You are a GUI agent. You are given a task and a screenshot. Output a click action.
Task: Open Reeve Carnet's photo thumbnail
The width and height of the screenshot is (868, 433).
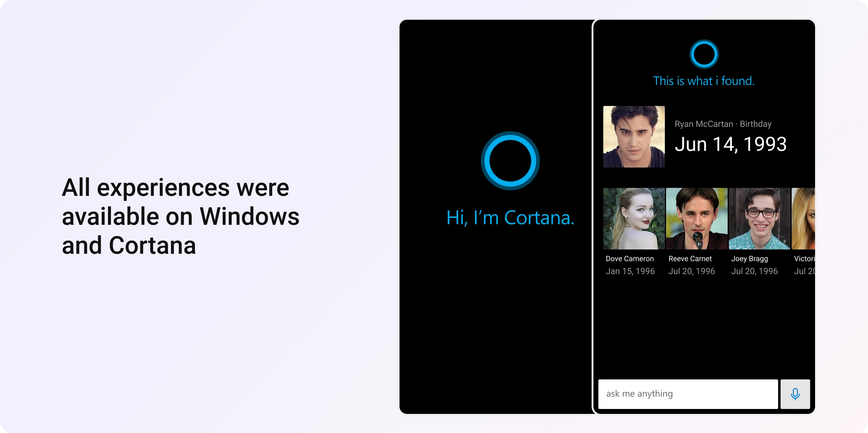[697, 219]
